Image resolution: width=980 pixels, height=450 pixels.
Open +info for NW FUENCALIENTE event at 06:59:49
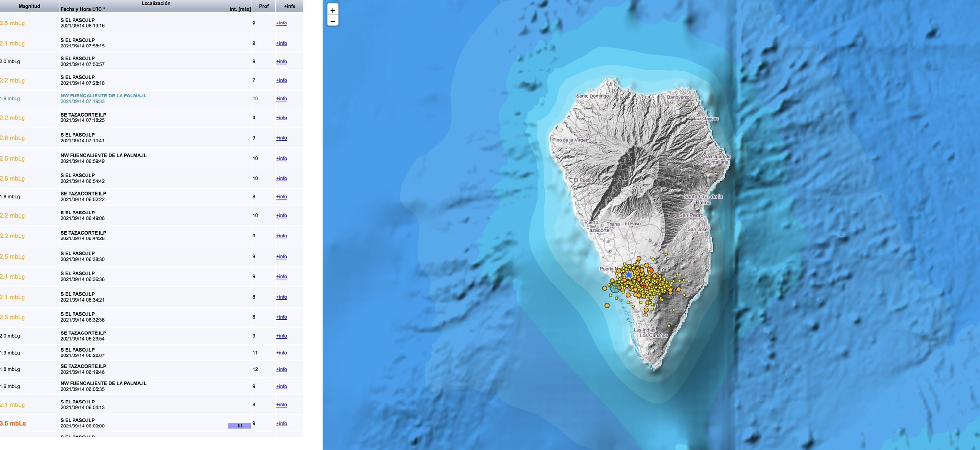281,158
